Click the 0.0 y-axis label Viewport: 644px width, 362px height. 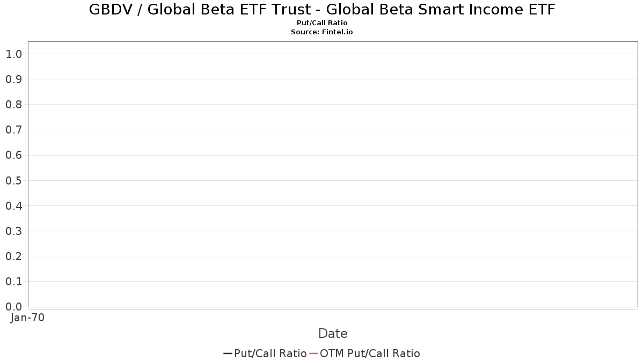coord(13,306)
